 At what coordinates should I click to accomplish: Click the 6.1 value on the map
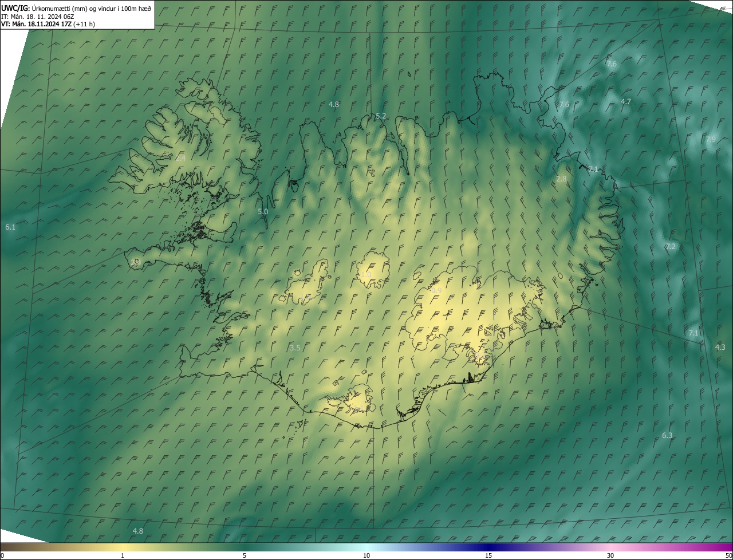(x=10, y=227)
